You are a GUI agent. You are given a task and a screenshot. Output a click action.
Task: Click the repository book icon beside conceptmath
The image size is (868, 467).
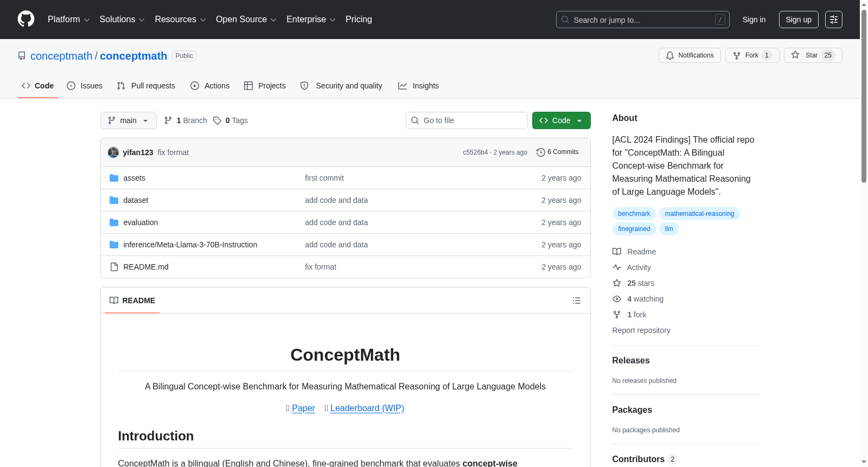click(x=22, y=56)
